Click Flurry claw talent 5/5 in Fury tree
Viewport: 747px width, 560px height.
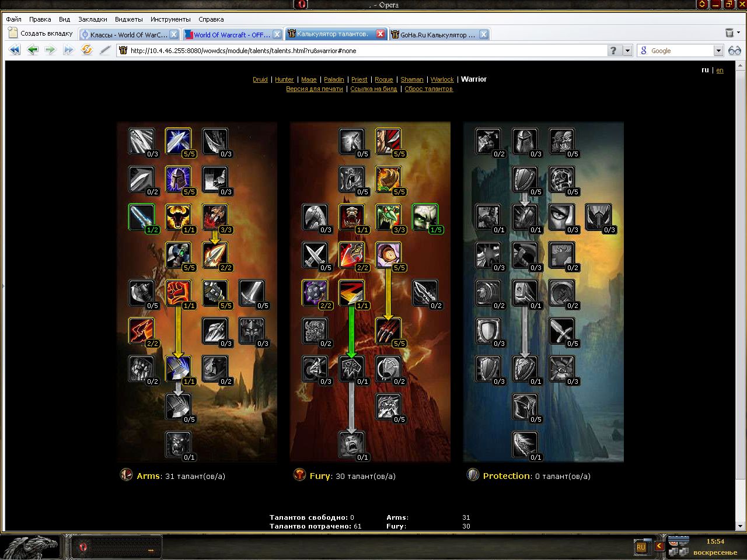coord(388,331)
